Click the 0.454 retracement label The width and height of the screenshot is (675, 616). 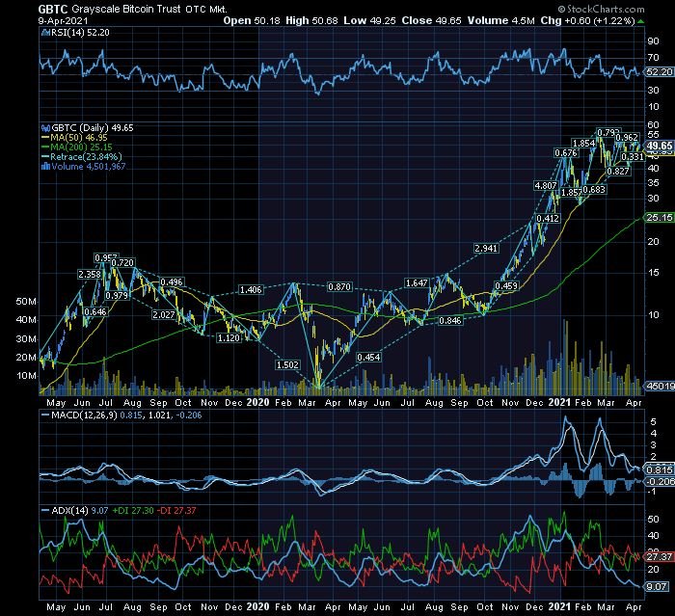[x=369, y=357]
